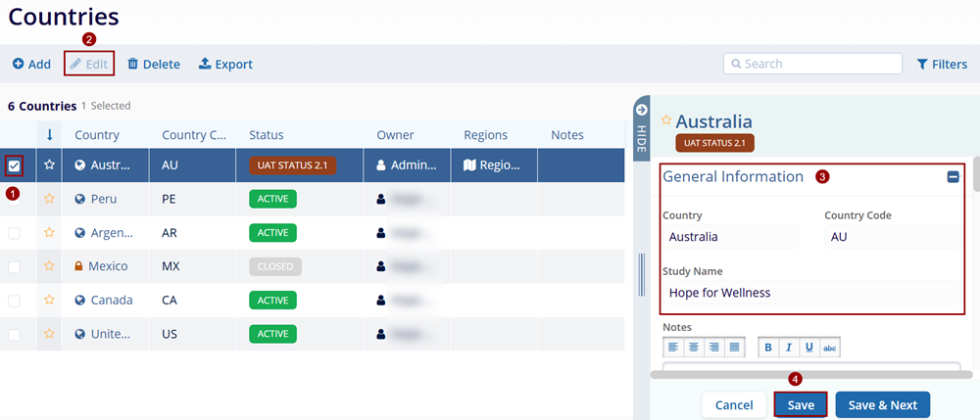Select the Argentina row checkbox
The image size is (980, 420).
click(15, 233)
